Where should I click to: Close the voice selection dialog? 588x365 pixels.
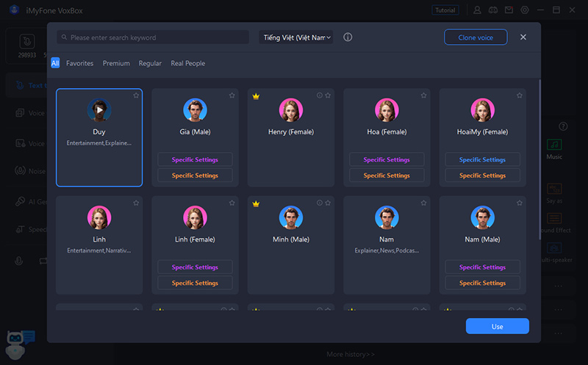[523, 37]
